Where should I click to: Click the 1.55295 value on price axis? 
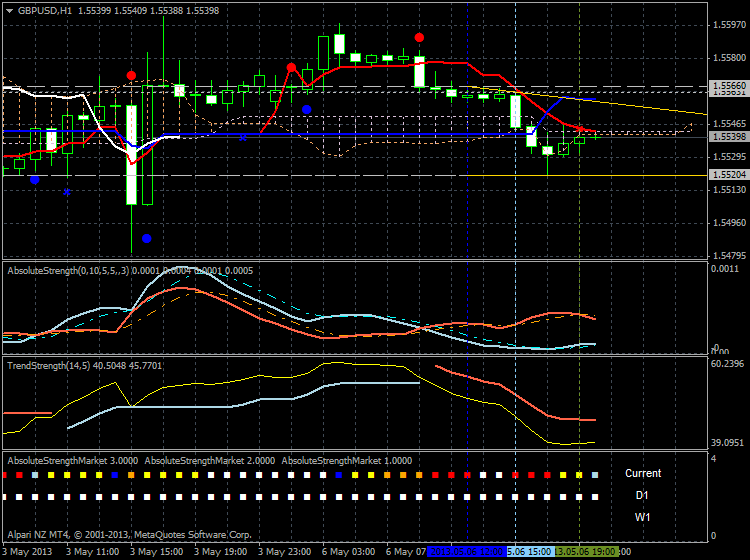pos(729,157)
